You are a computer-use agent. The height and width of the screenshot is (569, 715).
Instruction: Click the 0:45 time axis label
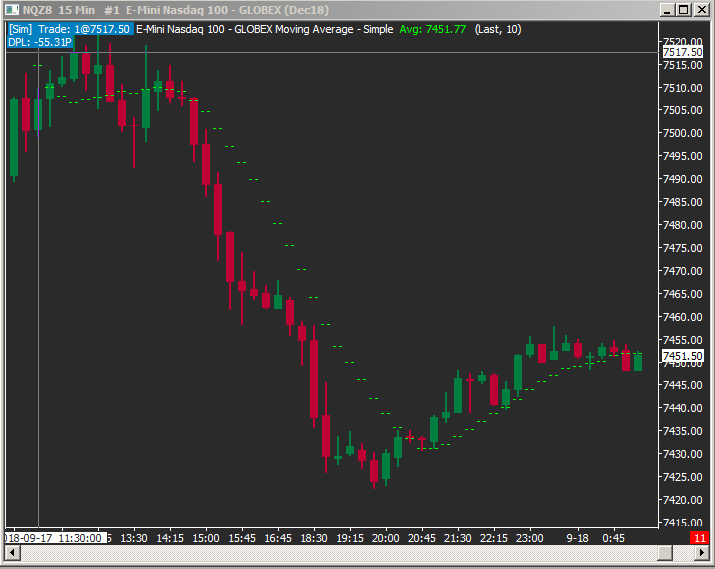coord(613,538)
